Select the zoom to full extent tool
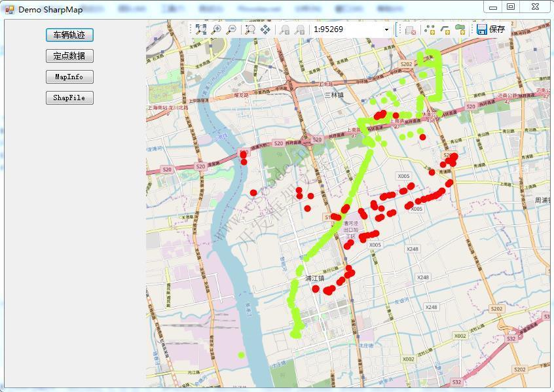This screenshot has height=392, width=554. 200,29
